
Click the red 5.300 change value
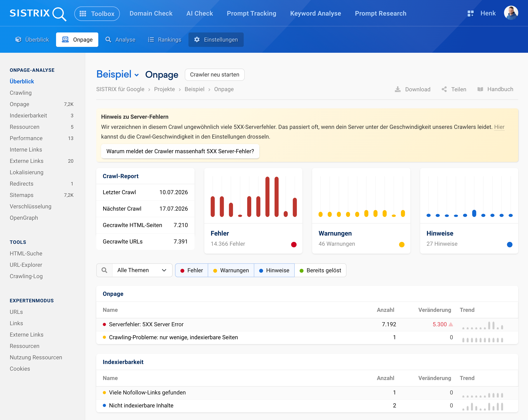coord(440,324)
